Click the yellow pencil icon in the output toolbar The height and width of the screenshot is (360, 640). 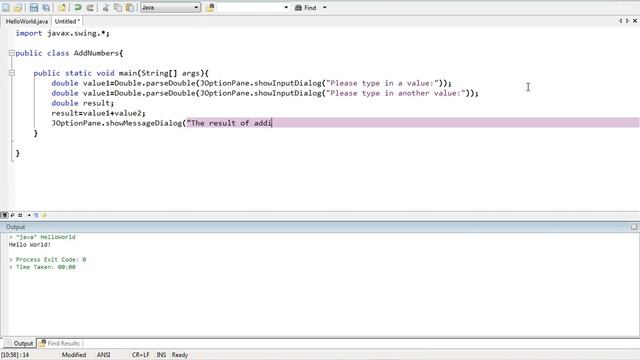pos(44,215)
